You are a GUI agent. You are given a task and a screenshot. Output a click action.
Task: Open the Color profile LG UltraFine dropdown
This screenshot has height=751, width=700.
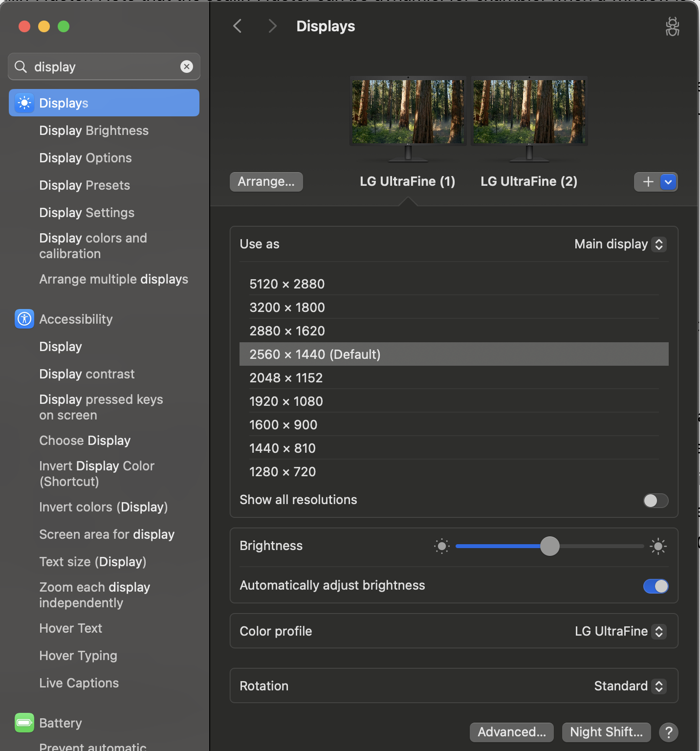620,631
